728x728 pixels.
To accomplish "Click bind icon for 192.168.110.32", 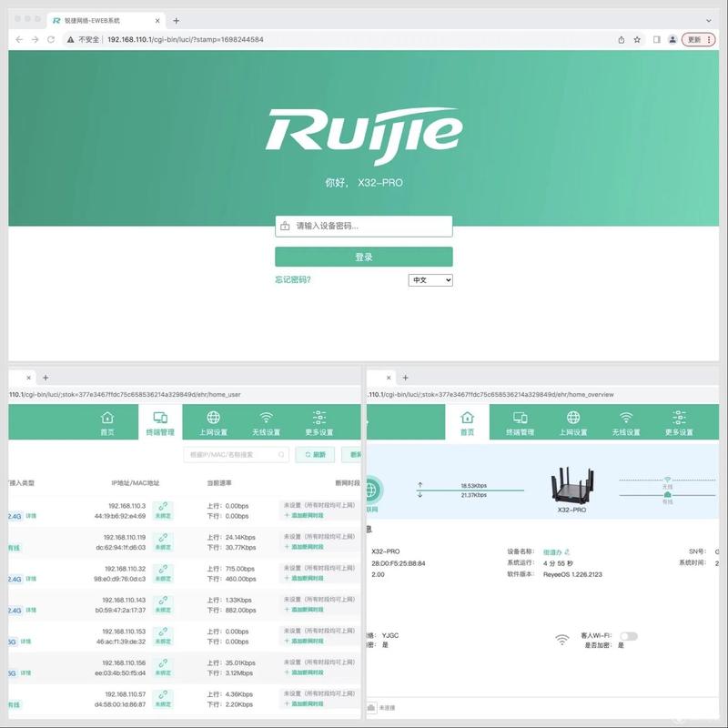I will [163, 573].
